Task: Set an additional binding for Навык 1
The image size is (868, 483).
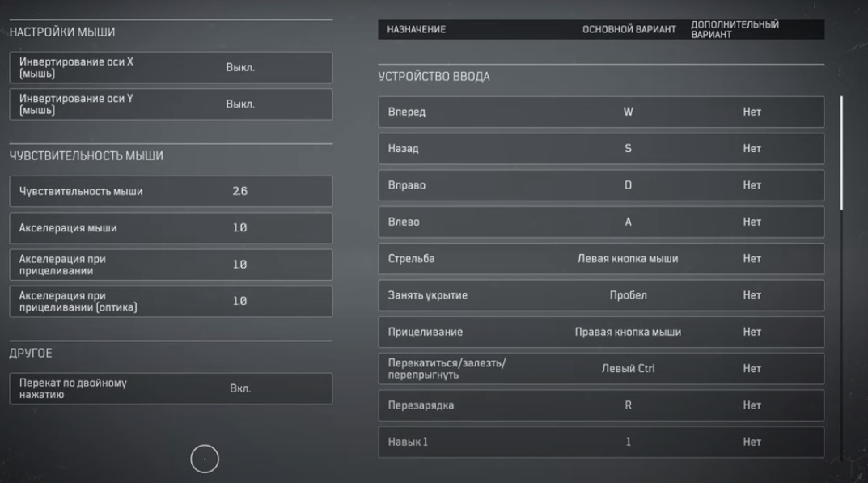Action: (752, 442)
